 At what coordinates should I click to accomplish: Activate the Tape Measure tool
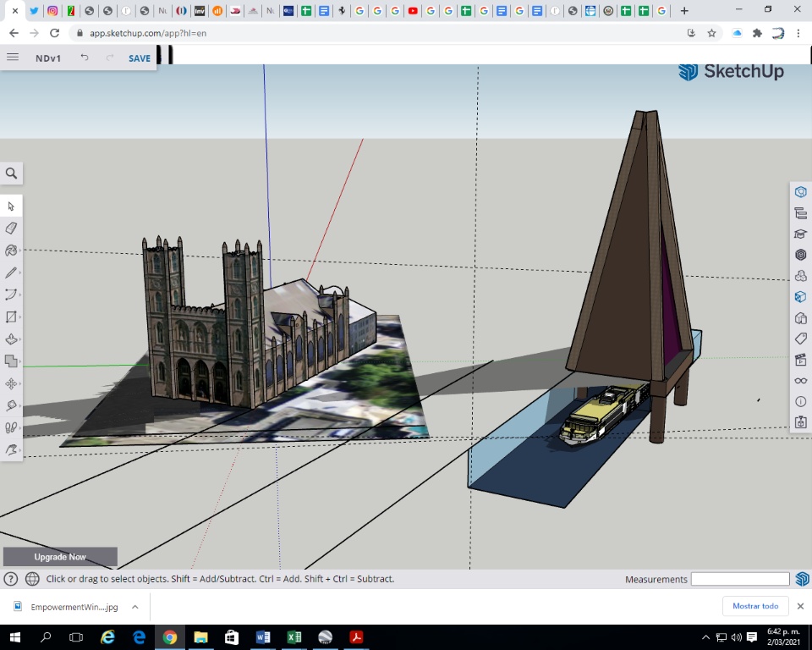click(11, 405)
